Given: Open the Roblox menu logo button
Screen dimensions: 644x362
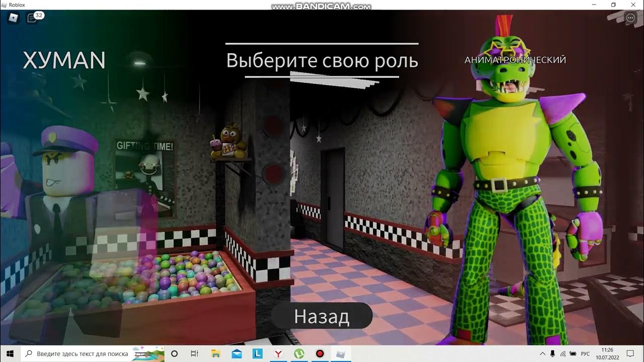Looking at the screenshot, I should point(12,19).
